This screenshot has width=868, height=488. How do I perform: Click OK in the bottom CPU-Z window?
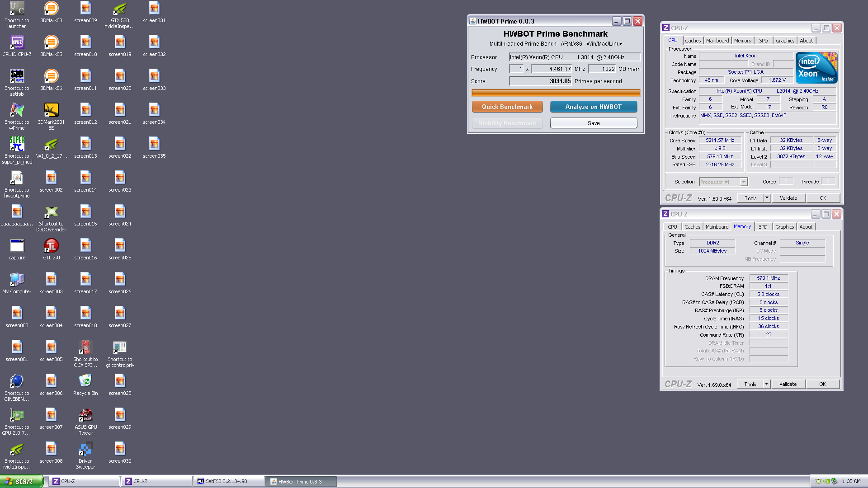[x=822, y=384]
